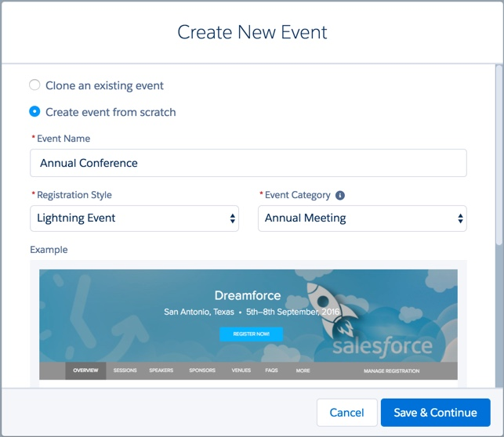This screenshot has width=504, height=437.
Task: Click the Cancel button
Action: (x=346, y=413)
